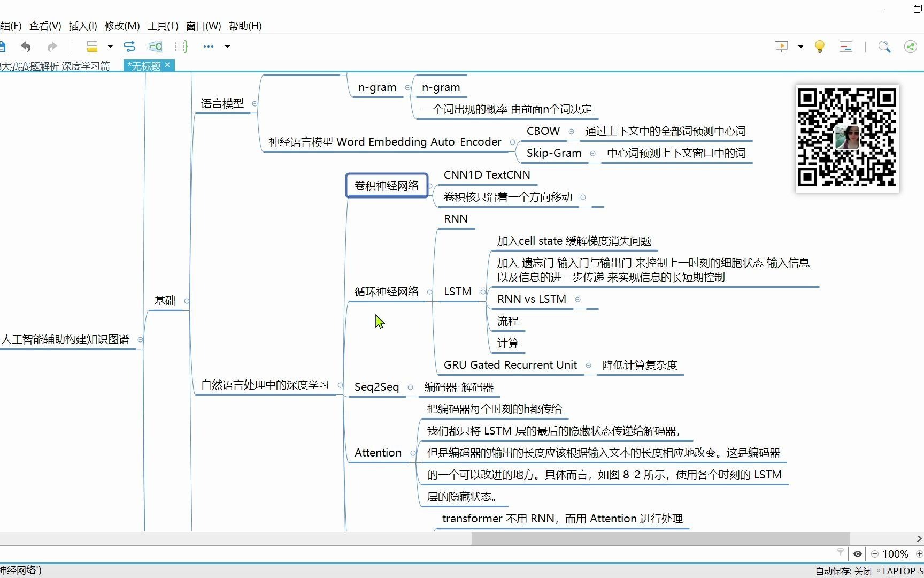
Task: Close the *无标题 tab
Action: [x=167, y=65]
